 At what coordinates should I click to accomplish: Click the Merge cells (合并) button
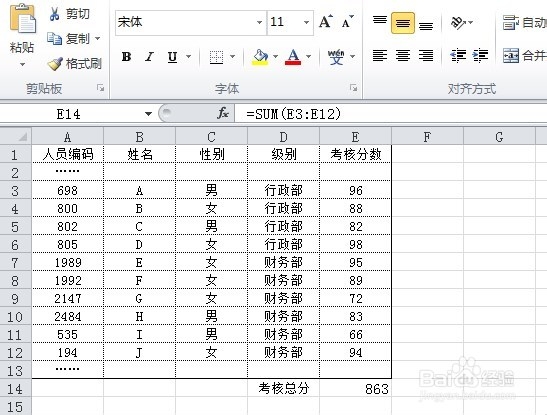(x=524, y=55)
